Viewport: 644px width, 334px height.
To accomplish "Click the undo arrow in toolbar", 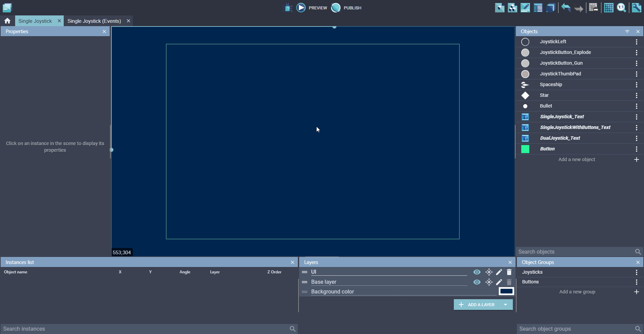I will click(x=566, y=8).
